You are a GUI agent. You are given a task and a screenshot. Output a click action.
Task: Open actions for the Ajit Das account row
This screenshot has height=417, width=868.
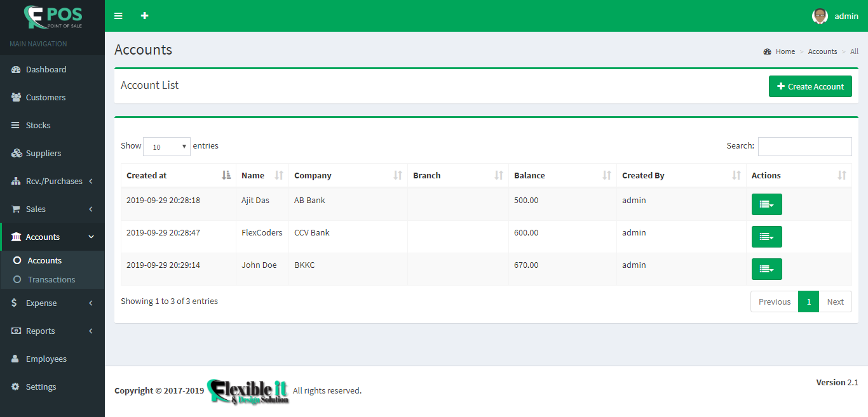pos(766,204)
